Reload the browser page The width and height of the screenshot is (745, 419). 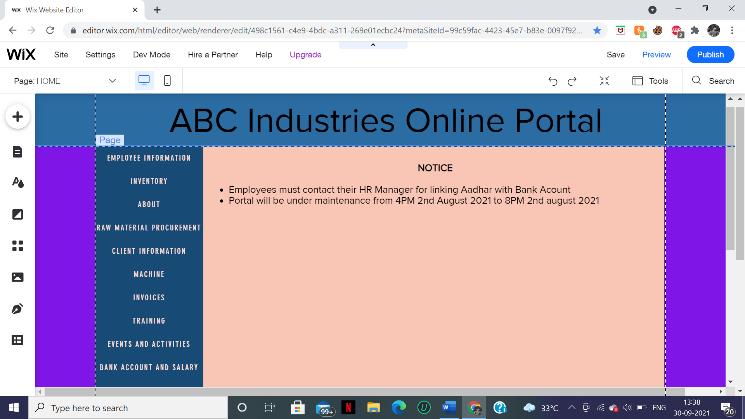click(50, 30)
